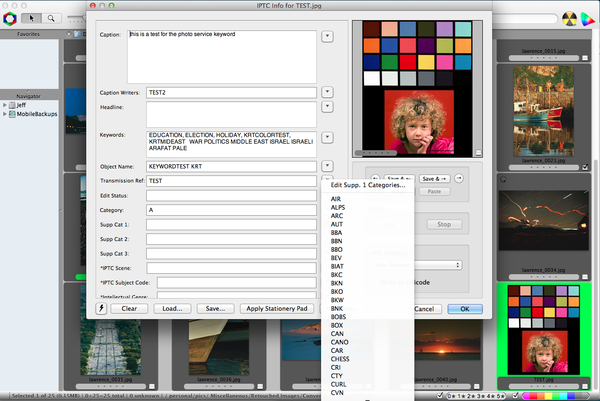Click the Load... button
Image resolution: width=600 pixels, height=401 pixels.
click(x=172, y=309)
